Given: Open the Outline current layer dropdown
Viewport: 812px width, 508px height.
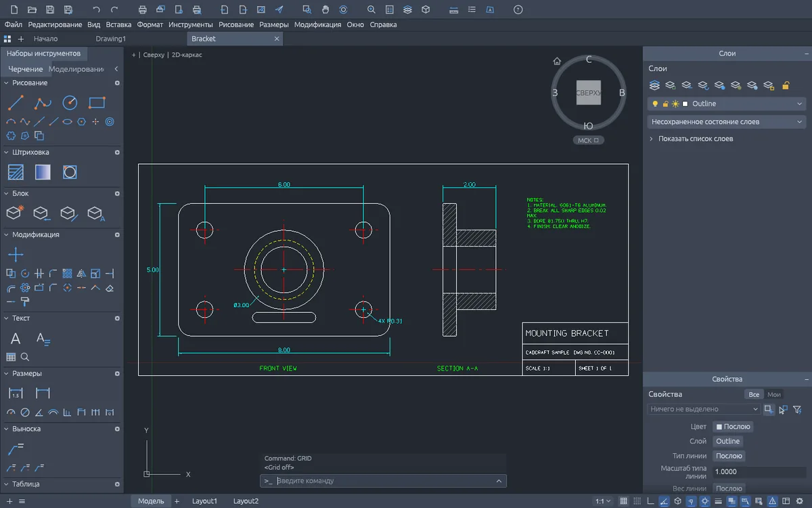Looking at the screenshot, I should click(727, 104).
